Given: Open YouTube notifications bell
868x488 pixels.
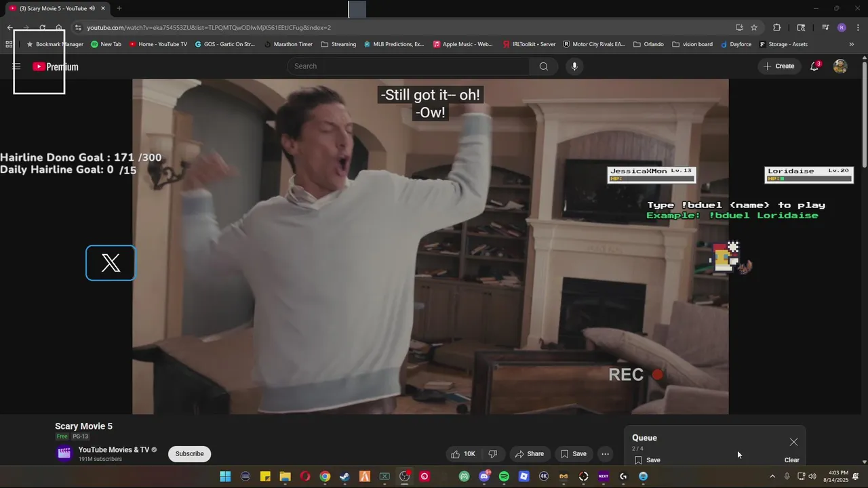Looking at the screenshot, I should point(814,66).
